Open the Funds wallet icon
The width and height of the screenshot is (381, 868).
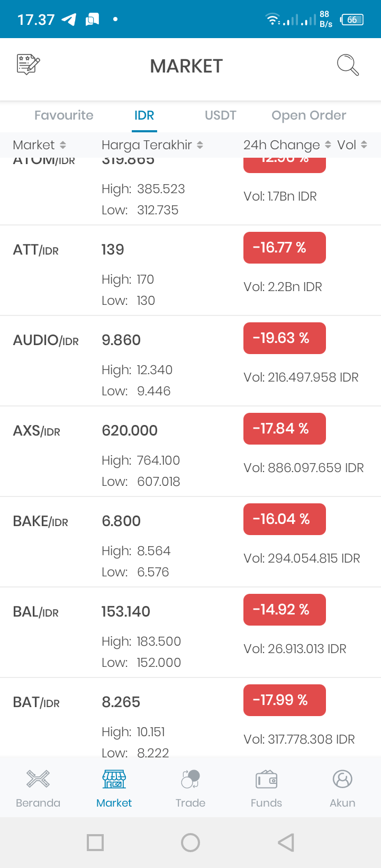coord(267,779)
